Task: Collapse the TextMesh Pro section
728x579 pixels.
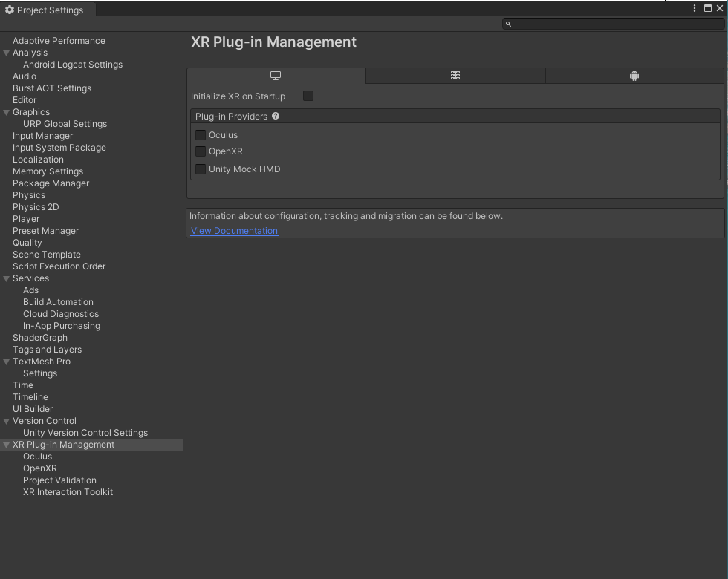Action: point(7,362)
